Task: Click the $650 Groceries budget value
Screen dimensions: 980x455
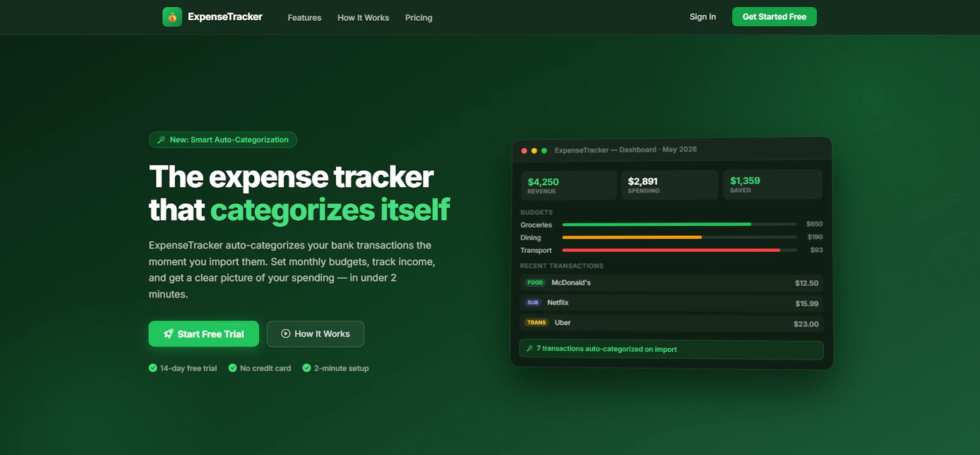Action: click(815, 224)
